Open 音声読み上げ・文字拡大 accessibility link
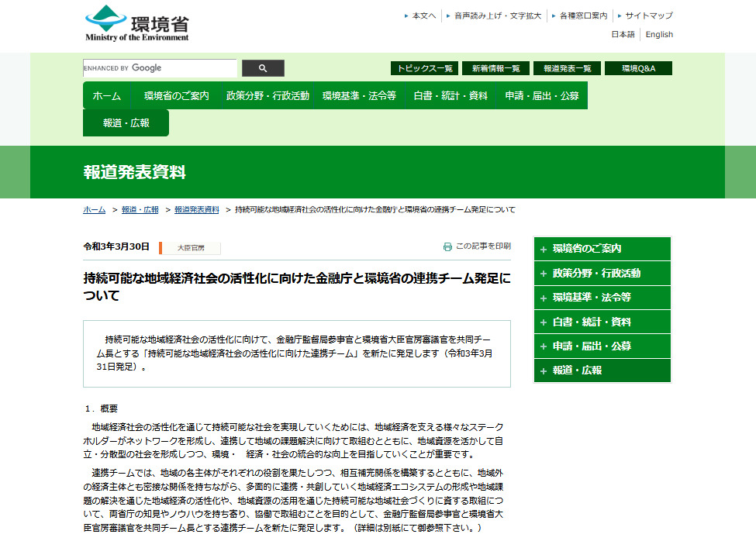Viewport: 756px width, 548px height. 497,16
